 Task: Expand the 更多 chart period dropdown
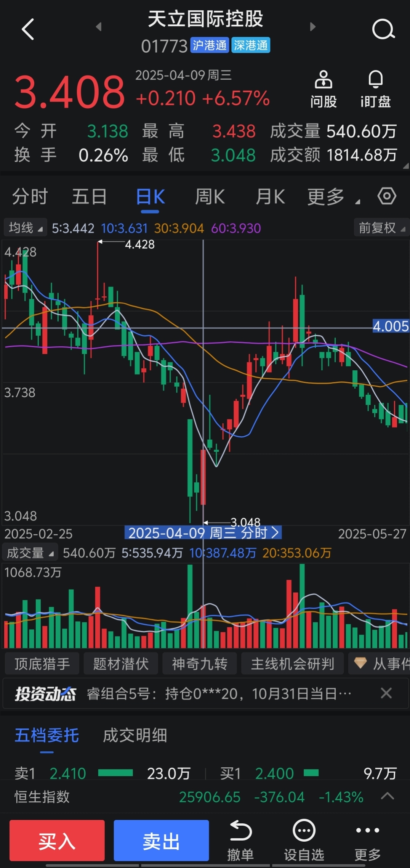(x=333, y=197)
